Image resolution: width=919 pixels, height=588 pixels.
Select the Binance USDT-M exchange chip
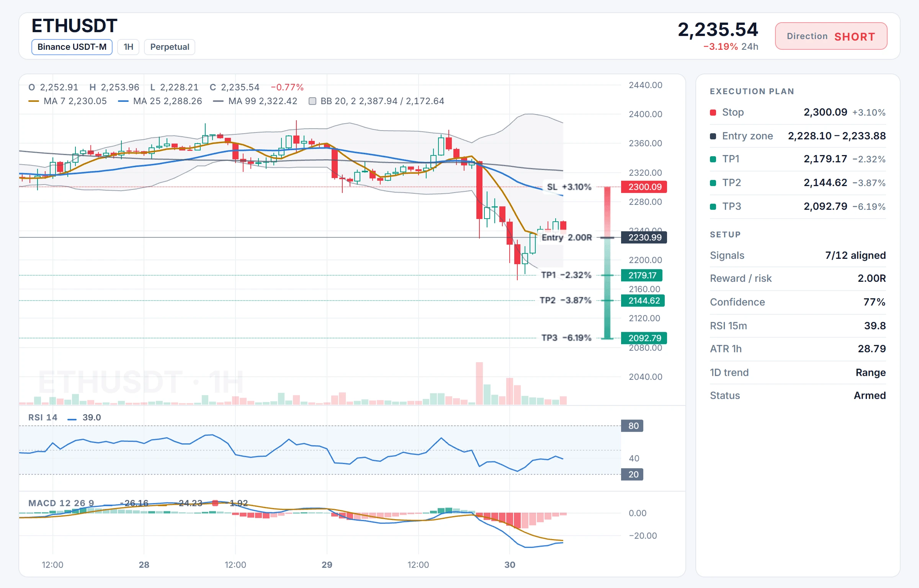point(72,47)
